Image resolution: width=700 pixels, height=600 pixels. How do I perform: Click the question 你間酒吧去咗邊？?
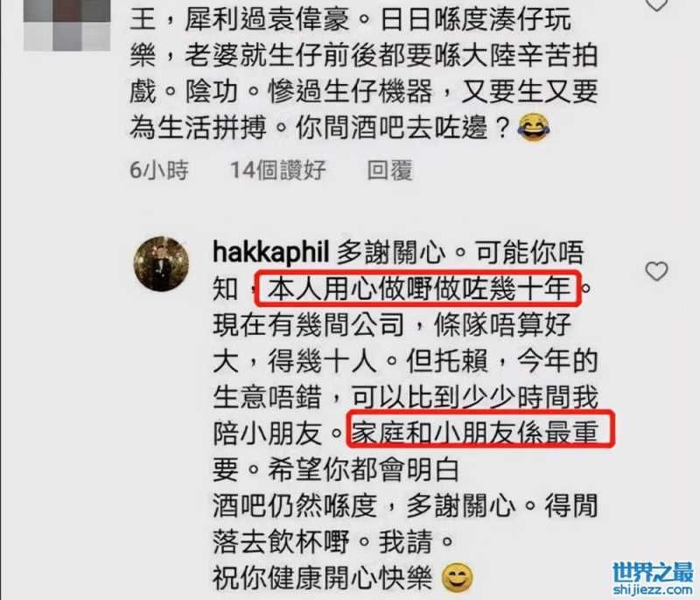(402, 128)
